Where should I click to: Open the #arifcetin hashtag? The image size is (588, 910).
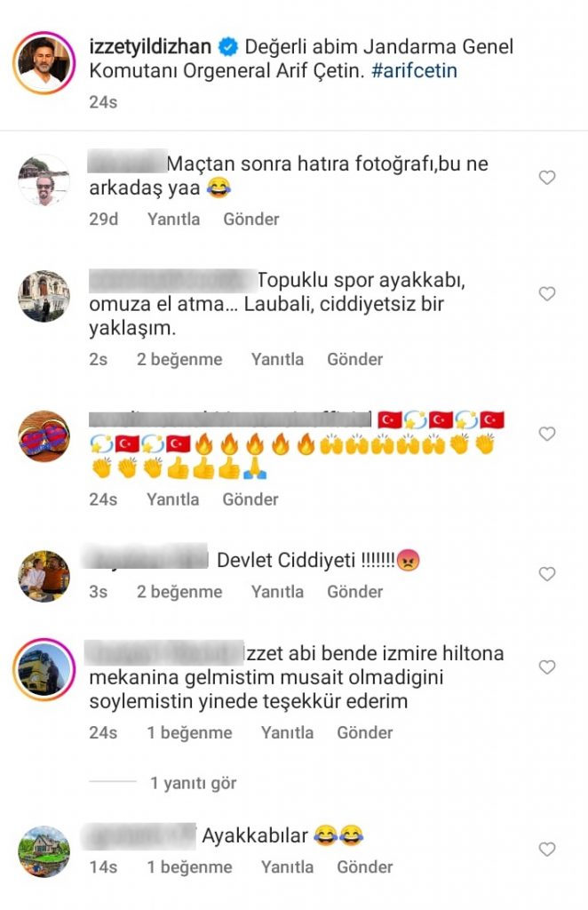414,71
